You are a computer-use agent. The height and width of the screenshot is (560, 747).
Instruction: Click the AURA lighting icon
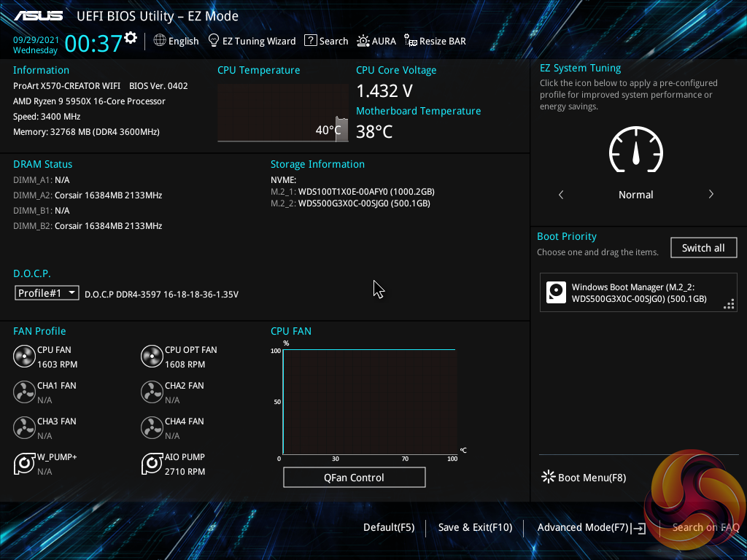click(363, 41)
